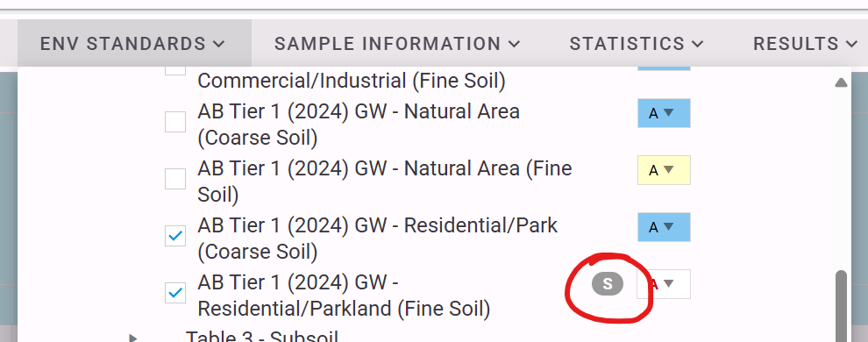Image resolution: width=868 pixels, height=342 pixels.
Task: Click the Natural Area (Coarse Soil) label text
Action: pyautogui.click(x=359, y=125)
